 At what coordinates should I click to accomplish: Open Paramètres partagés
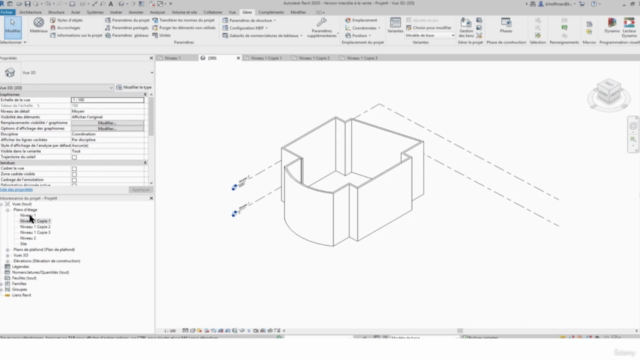tap(127, 28)
